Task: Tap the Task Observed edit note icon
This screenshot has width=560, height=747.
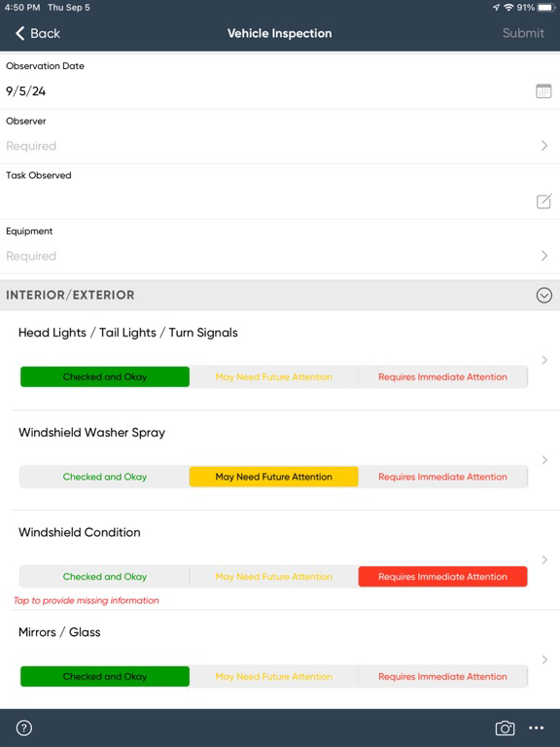Action: pyautogui.click(x=543, y=201)
